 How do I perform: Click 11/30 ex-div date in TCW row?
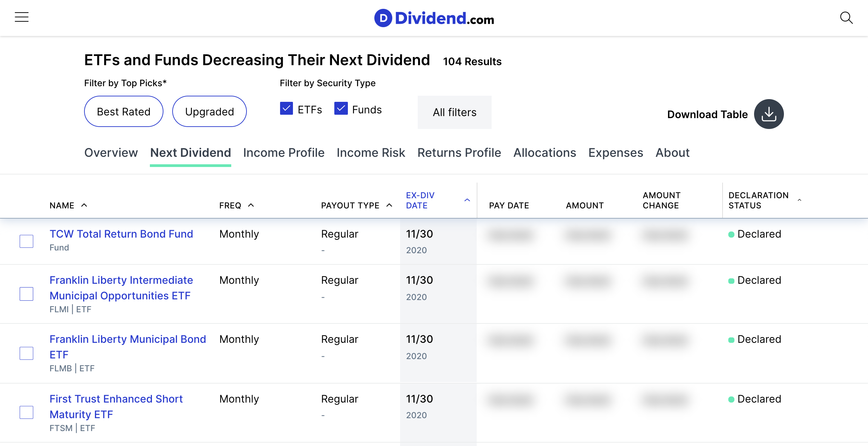(419, 234)
